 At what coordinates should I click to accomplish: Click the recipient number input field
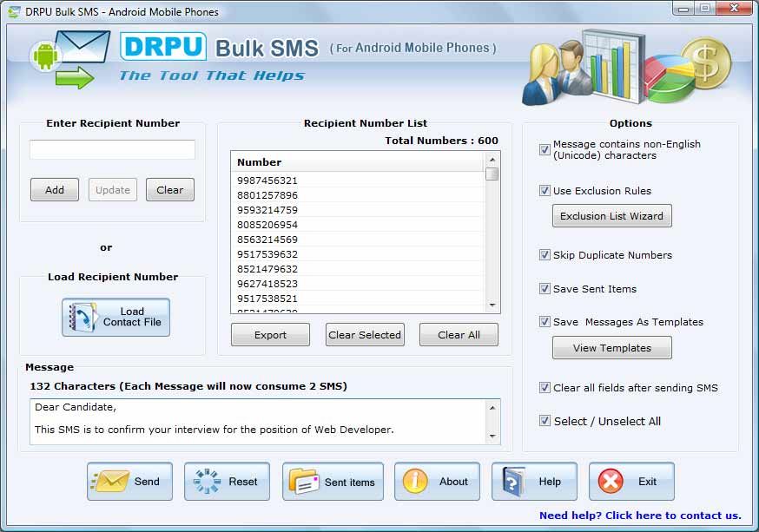[112, 149]
